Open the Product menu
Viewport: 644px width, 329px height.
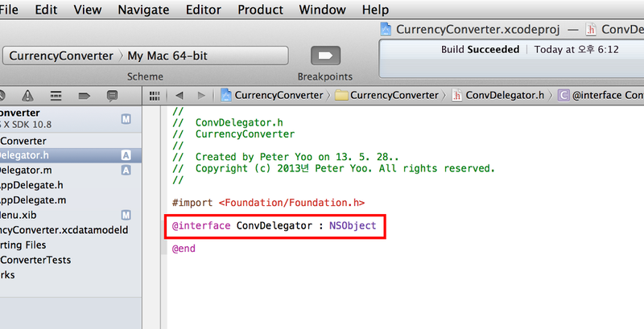pyautogui.click(x=260, y=10)
